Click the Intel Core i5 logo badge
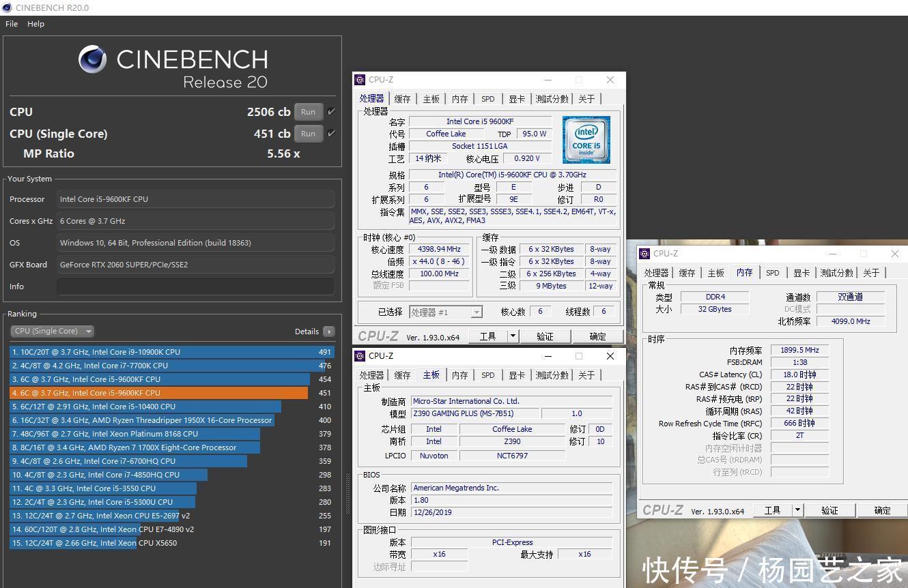The image size is (908, 588). pyautogui.click(x=586, y=140)
